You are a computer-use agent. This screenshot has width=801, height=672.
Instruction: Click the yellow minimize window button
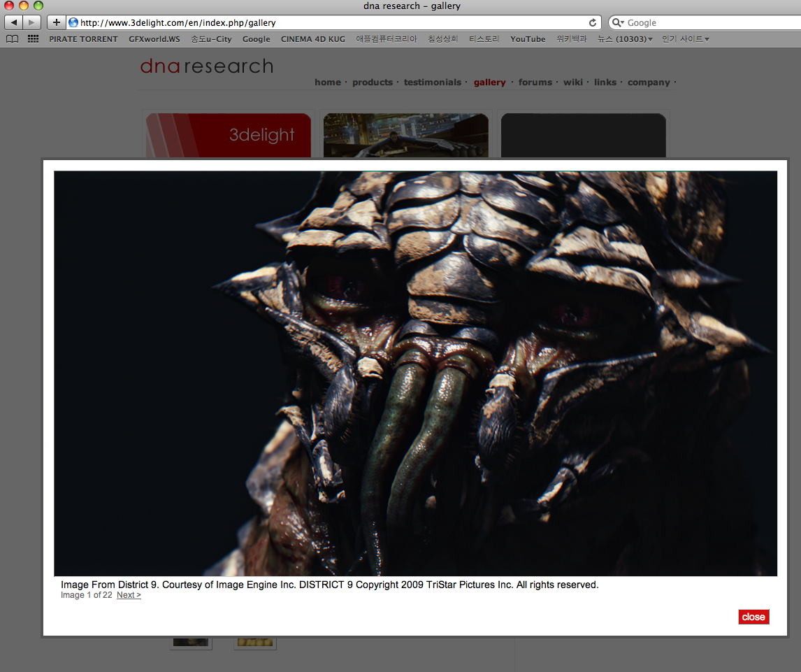click(24, 6)
